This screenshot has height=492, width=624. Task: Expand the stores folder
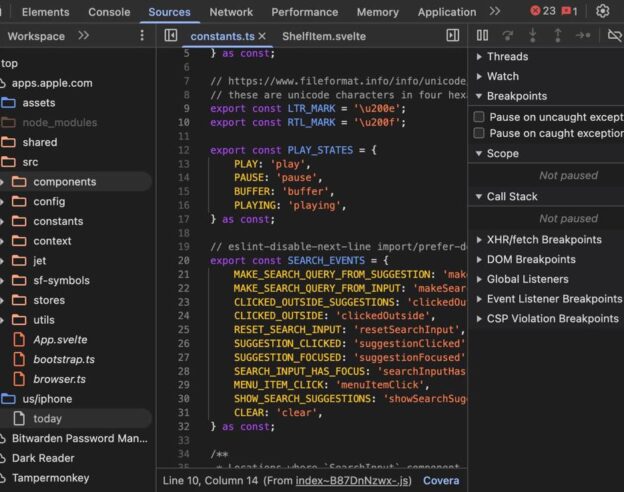coord(2,301)
